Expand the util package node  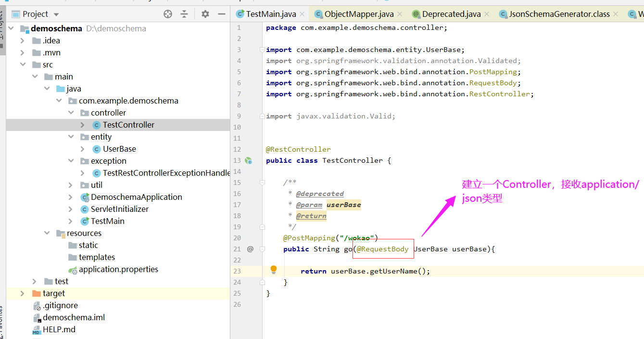(70, 184)
